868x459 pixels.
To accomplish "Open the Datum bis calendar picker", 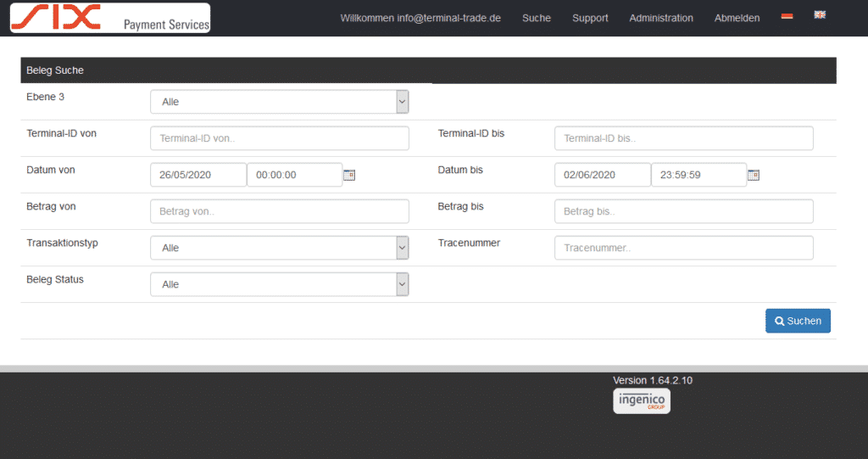I will (754, 175).
